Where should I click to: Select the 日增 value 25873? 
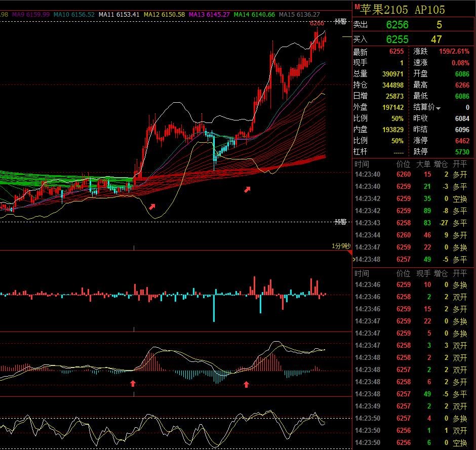tap(394, 96)
